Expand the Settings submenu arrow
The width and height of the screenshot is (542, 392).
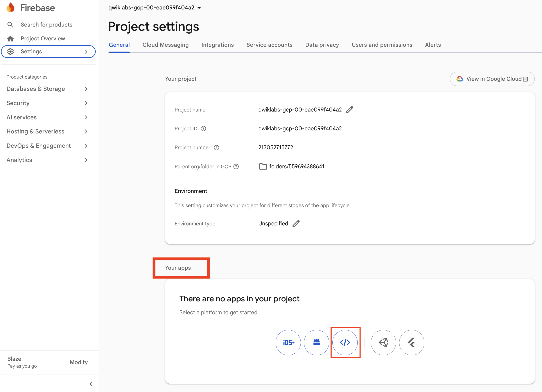point(86,51)
